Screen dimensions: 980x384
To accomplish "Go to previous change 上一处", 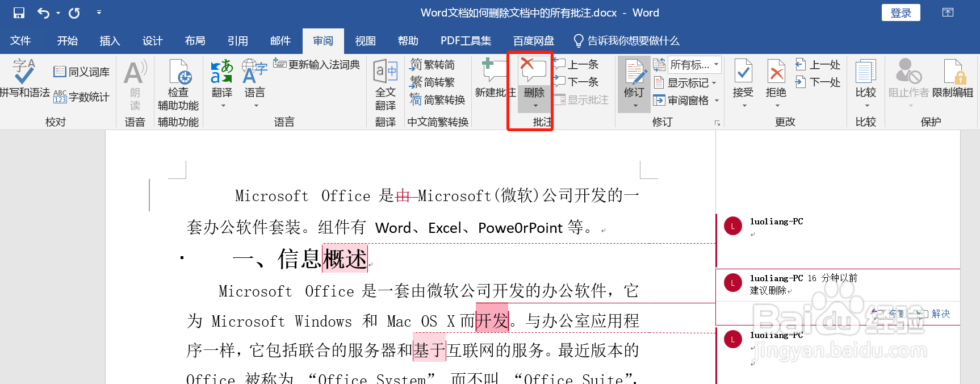I will 818,65.
